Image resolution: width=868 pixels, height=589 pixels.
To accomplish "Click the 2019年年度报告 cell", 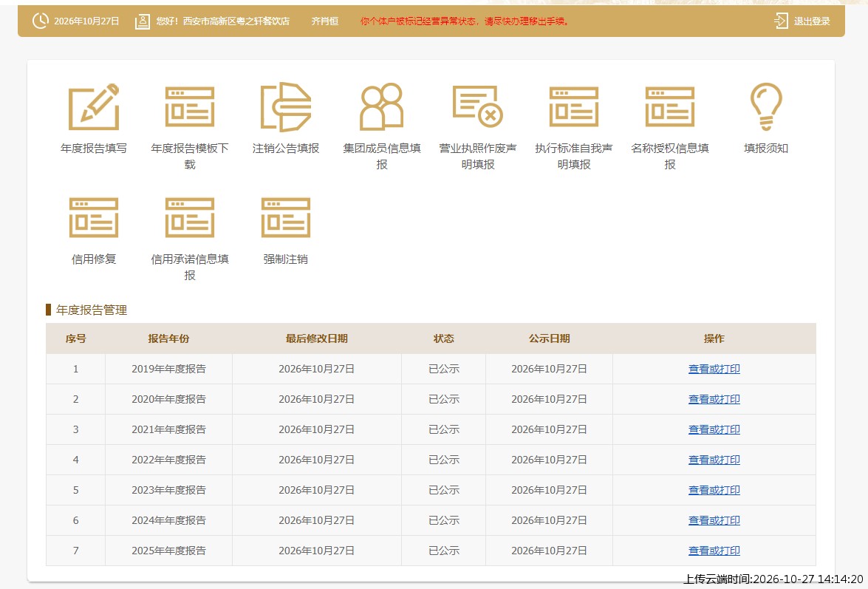I will point(169,369).
